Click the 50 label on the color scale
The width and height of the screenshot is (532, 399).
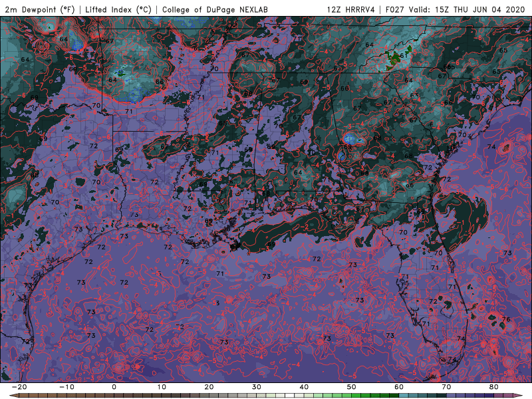click(352, 387)
